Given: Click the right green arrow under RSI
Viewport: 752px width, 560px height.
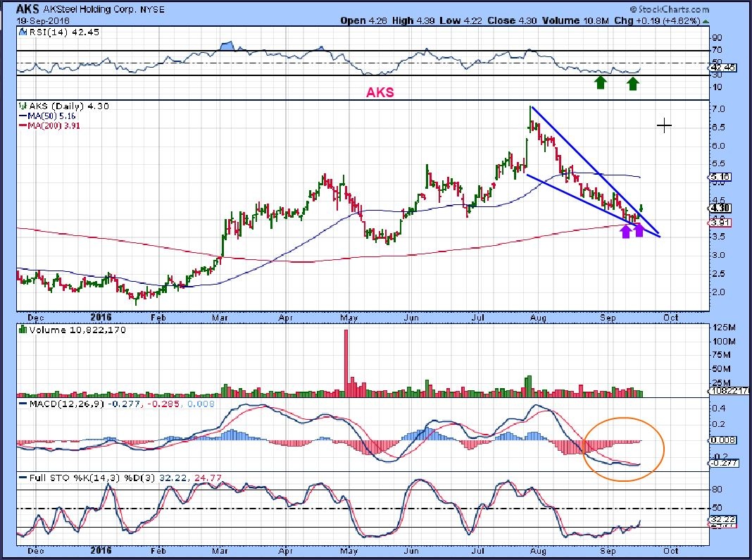Looking at the screenshot, I should coord(632,84).
